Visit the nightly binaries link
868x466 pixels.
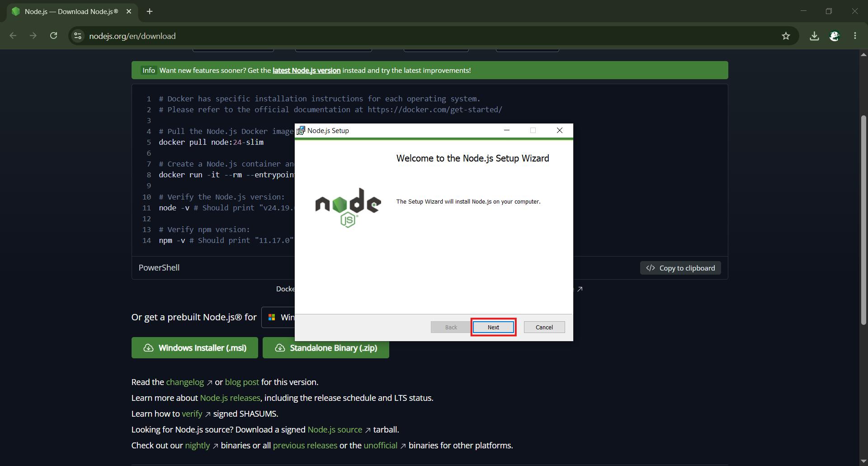(198, 446)
